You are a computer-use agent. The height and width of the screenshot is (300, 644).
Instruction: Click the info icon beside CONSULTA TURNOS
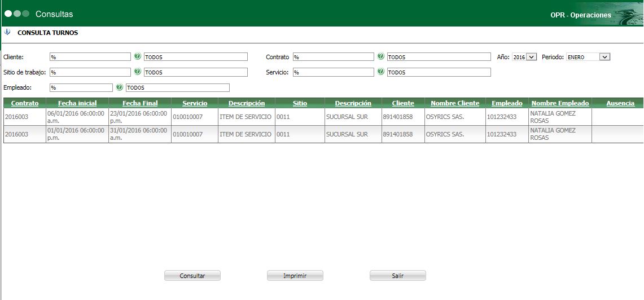7,32
